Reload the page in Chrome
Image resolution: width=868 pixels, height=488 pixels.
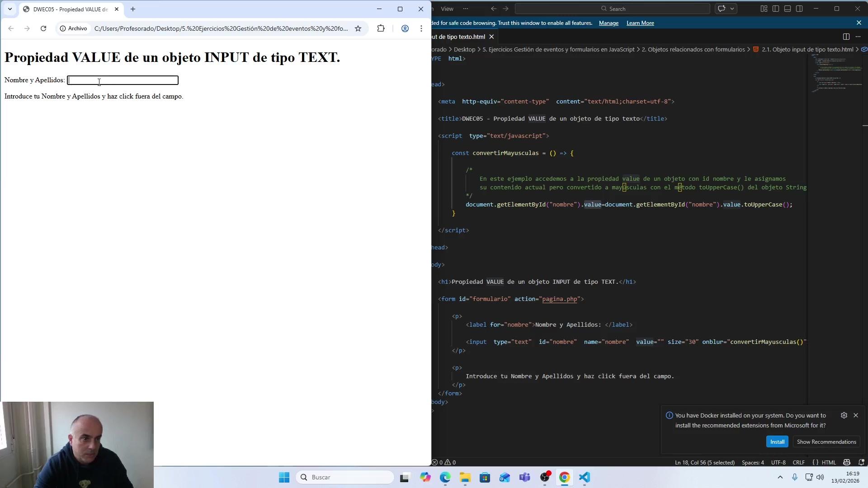[43, 28]
